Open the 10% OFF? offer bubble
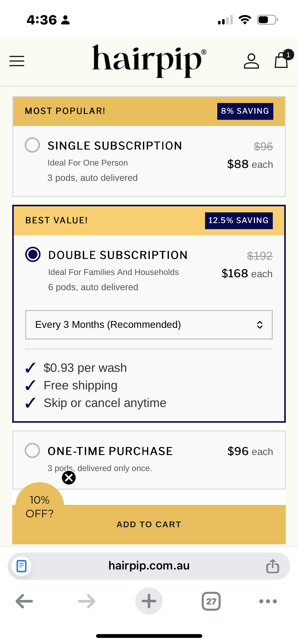Viewport: 298px width, 644px height. [x=39, y=507]
